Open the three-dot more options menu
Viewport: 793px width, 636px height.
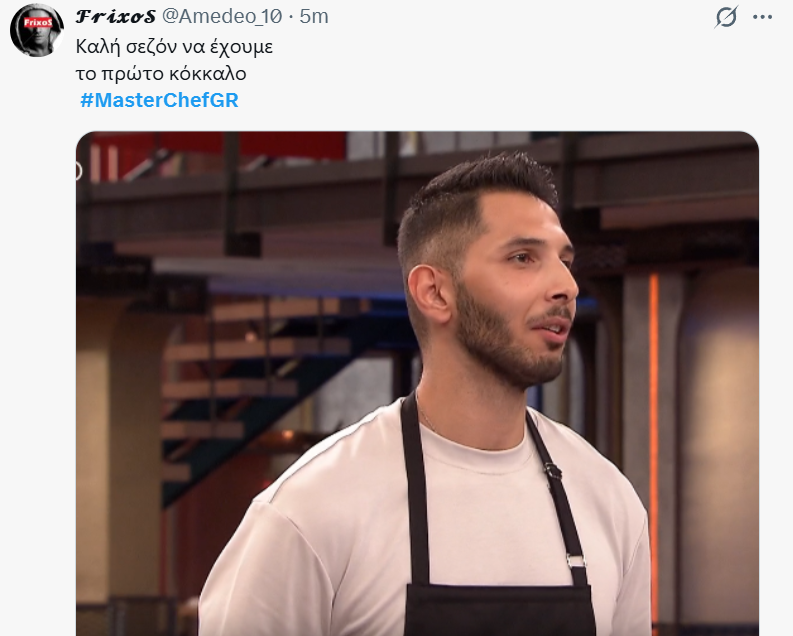tap(762, 17)
